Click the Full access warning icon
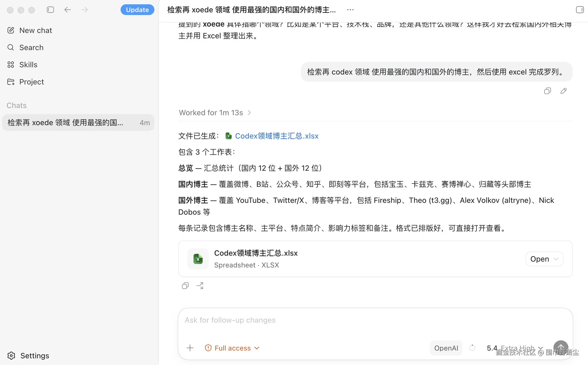Viewport: 588px width, 365px height. coord(208,348)
